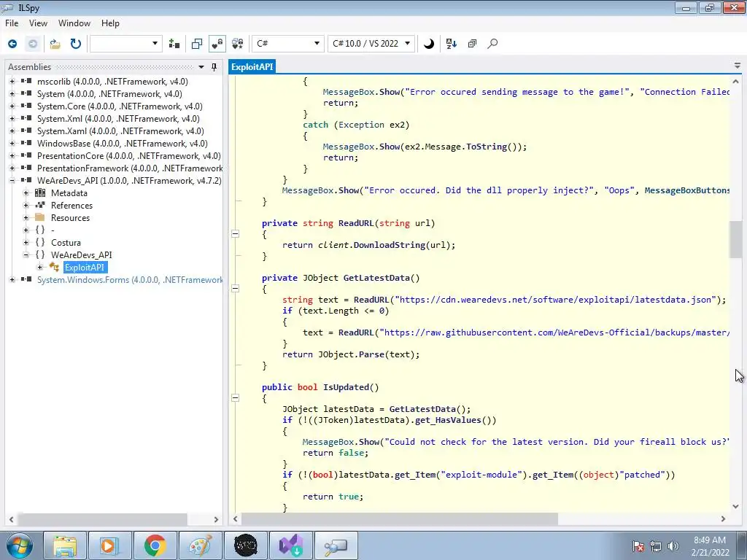
Task: Open the View menu
Action: point(38,23)
